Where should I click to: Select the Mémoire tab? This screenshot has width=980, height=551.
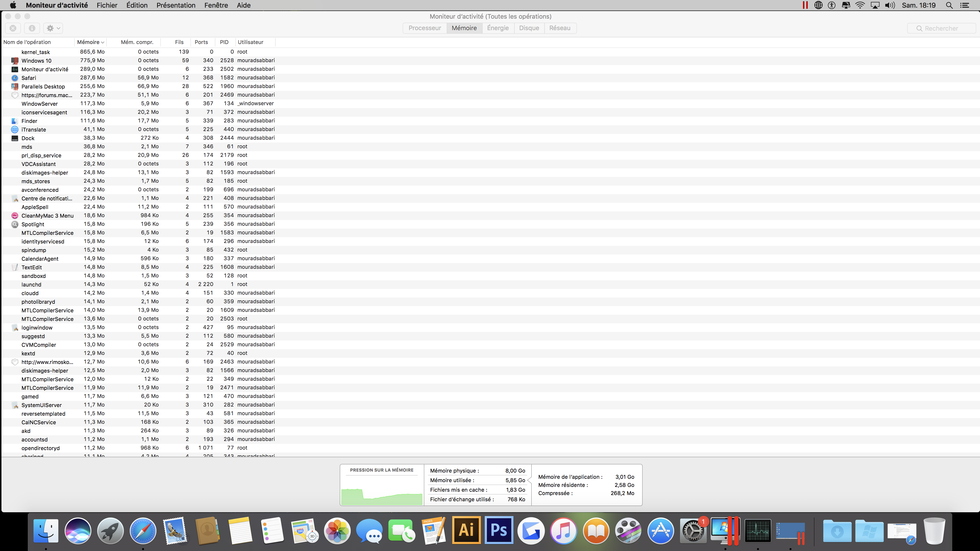[464, 28]
